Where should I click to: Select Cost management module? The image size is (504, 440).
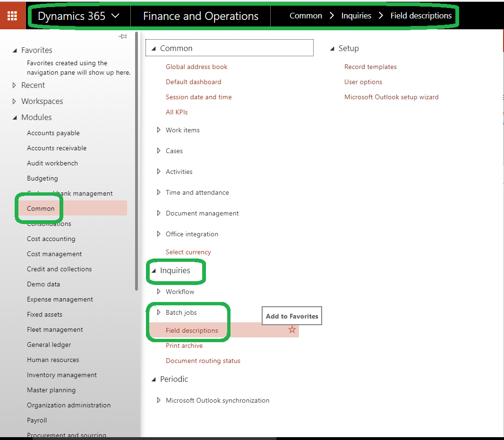click(54, 254)
